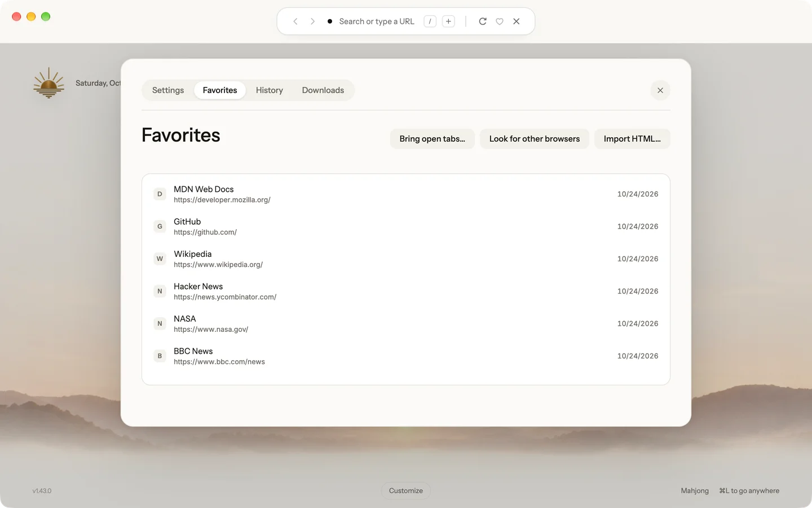Open a new tab with plus icon
The height and width of the screenshot is (508, 812).
(x=448, y=21)
